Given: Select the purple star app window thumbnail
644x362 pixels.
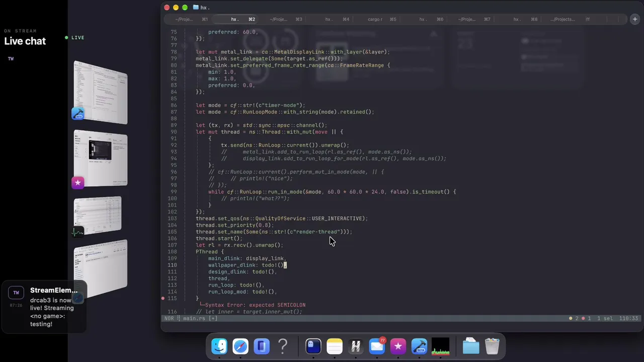Looking at the screenshot, I should (101, 158).
